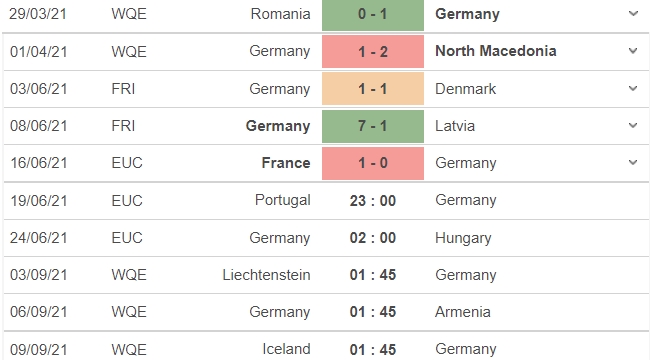Expand the Germany vs Denmark match chevron
Viewport: 650px width, 360px height.
point(633,88)
